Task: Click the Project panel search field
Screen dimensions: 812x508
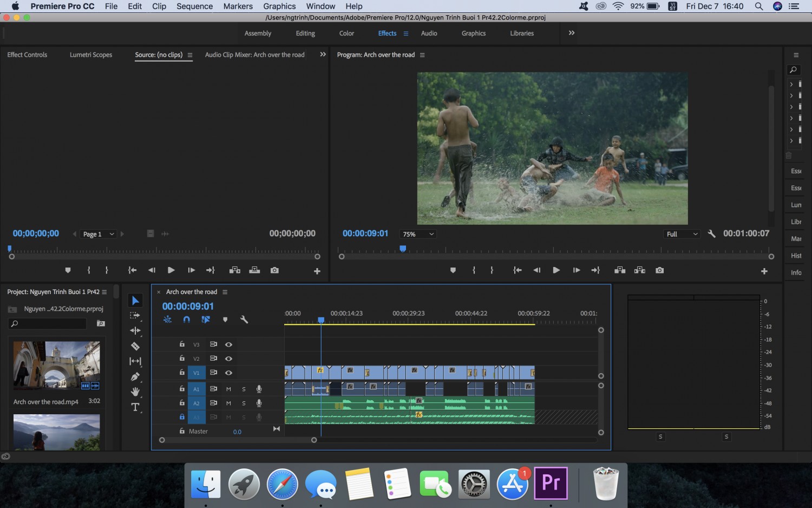Action: [x=48, y=323]
